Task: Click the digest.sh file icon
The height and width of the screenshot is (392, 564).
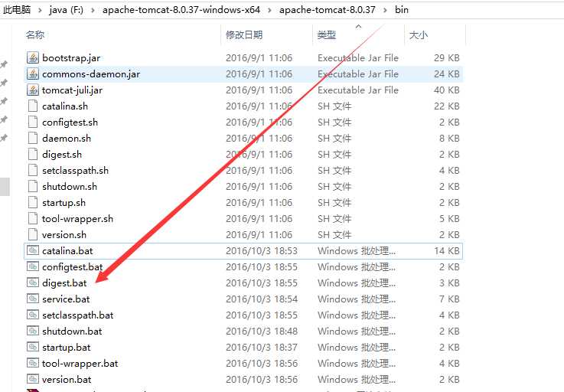Action: 33,154
